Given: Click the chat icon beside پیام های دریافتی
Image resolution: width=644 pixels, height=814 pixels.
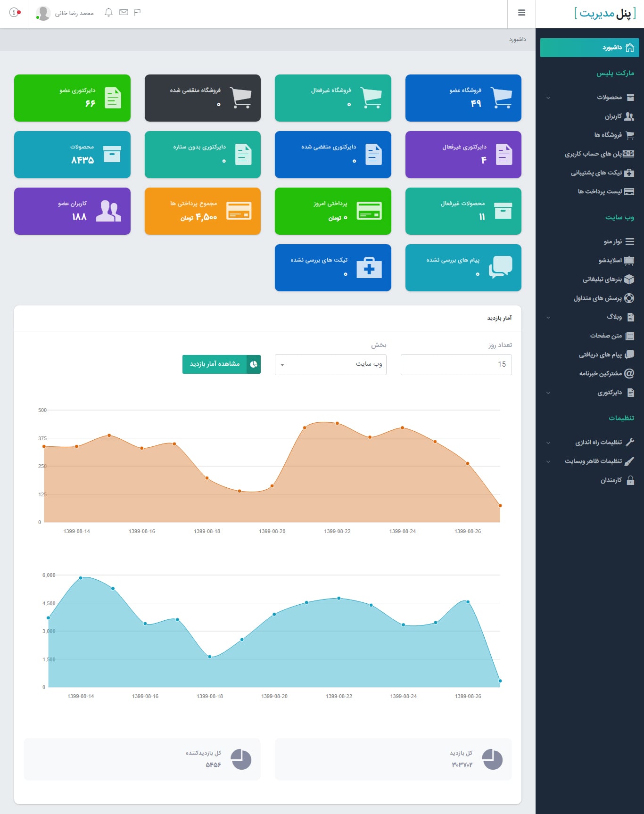Looking at the screenshot, I should (x=629, y=355).
